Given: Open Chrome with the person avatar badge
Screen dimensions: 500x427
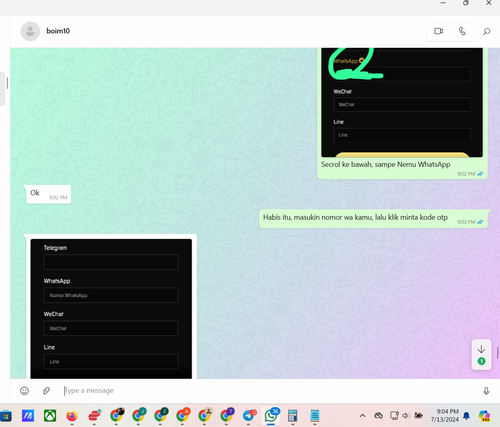Looking at the screenshot, I should (x=204, y=416).
